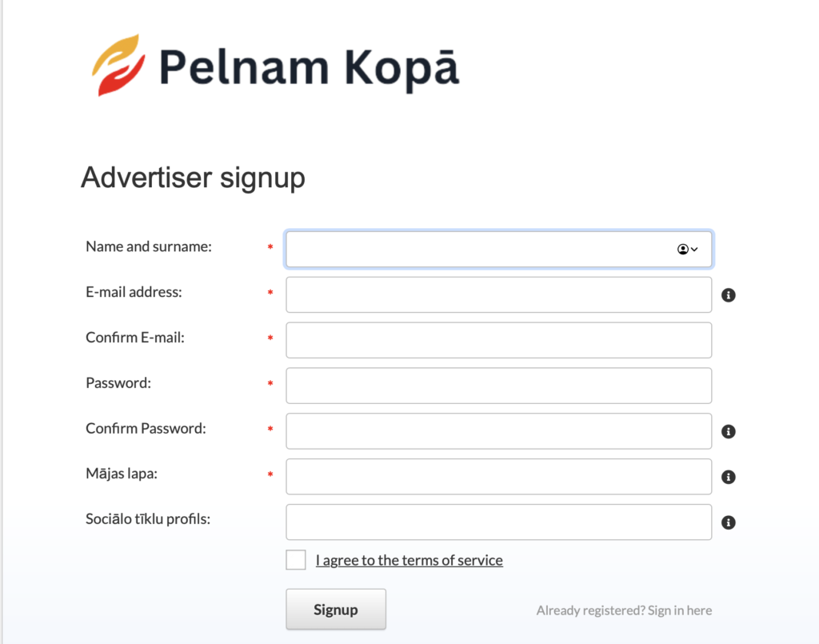
Task: Open contact autofill dropdown in name field
Action: [x=687, y=250]
